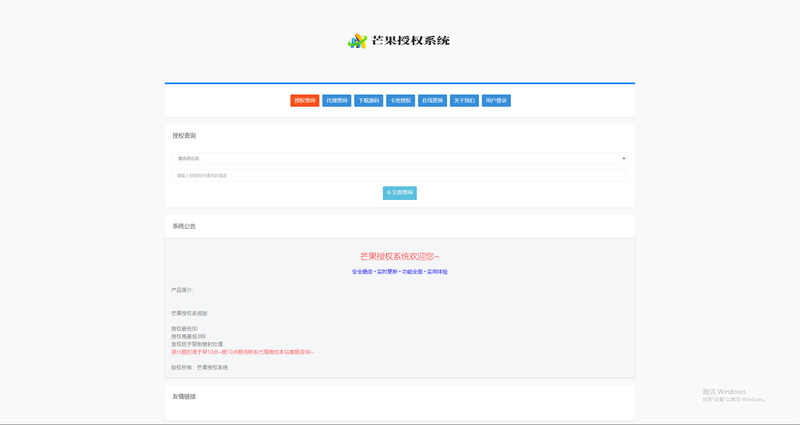Click the 关于我们 button
This screenshot has width=800, height=425.
(x=464, y=101)
